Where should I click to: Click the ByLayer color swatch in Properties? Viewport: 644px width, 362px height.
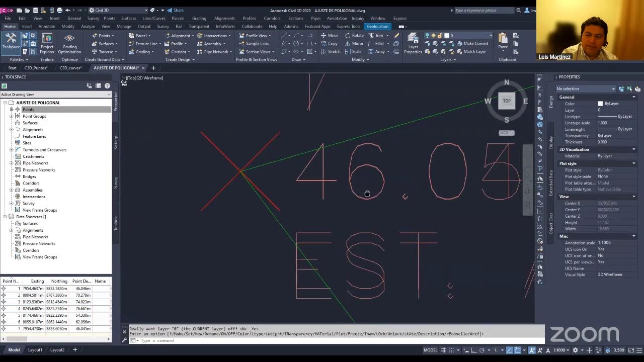600,104
